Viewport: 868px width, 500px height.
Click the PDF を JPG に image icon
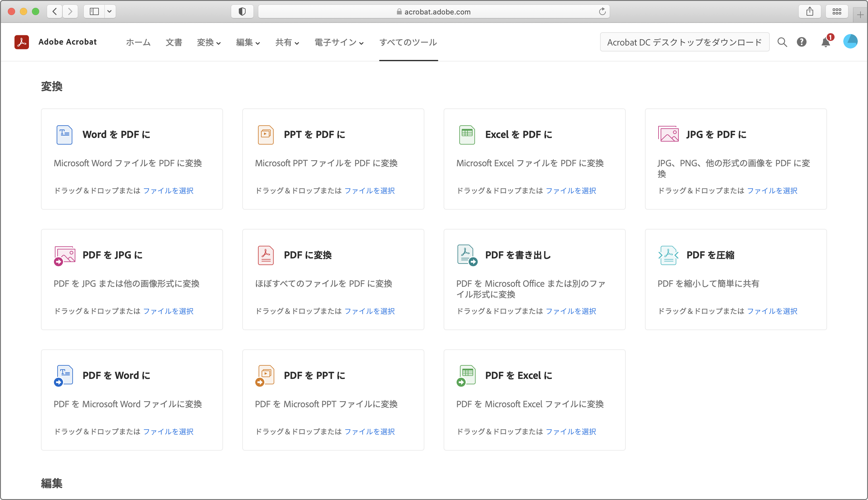tap(64, 256)
